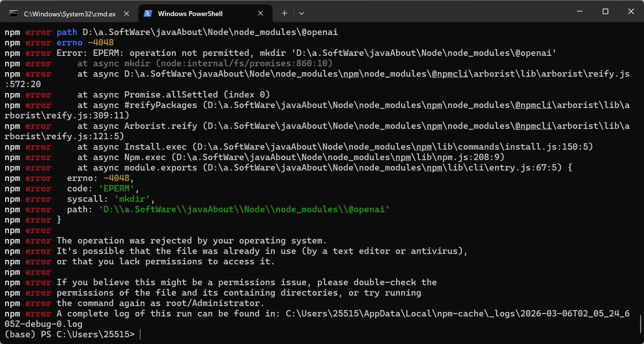
Task: Click underlined npm in the Install.exec line
Action: click(x=424, y=147)
